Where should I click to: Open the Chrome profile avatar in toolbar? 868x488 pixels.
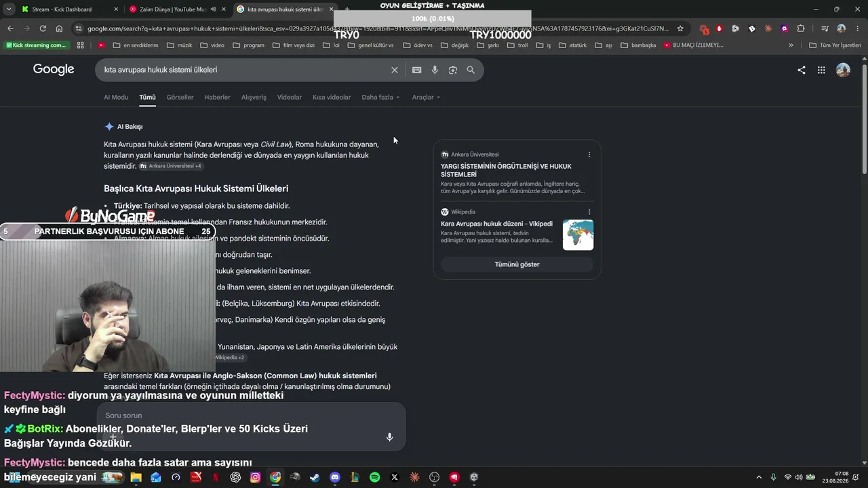click(841, 28)
